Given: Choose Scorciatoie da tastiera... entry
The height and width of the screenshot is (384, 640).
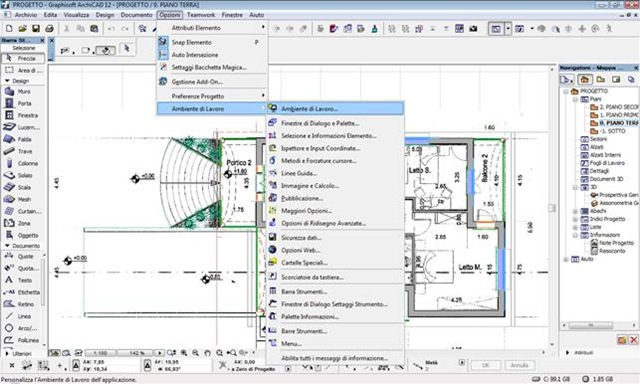Looking at the screenshot, I should tap(336, 277).
